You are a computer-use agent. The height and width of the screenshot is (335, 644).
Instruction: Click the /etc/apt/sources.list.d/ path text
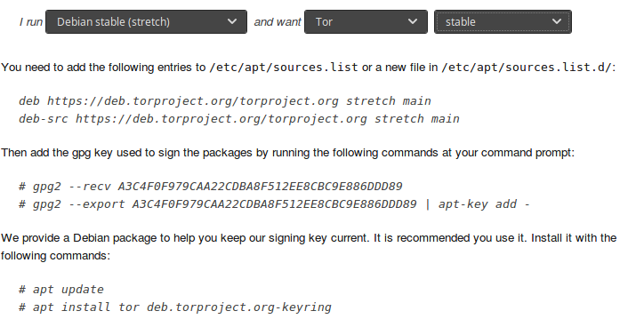coord(527,68)
